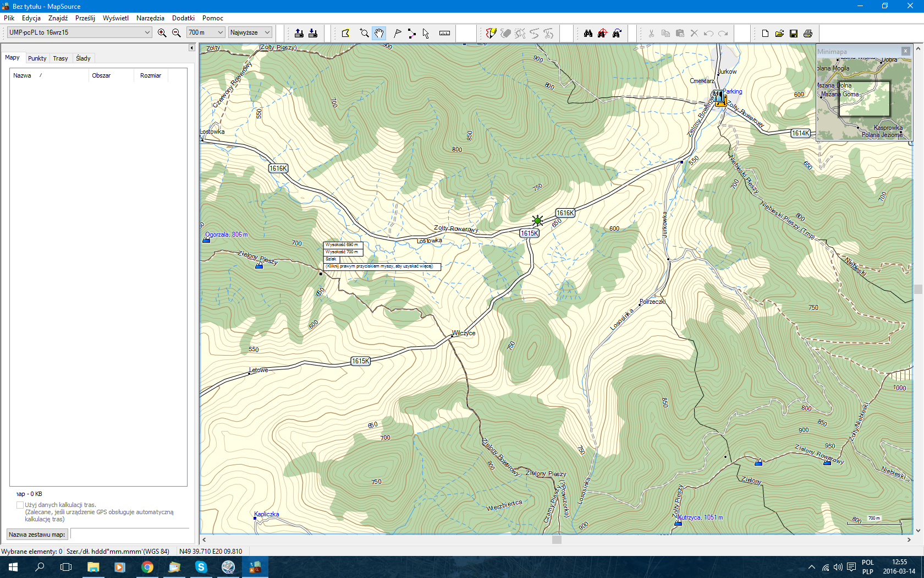This screenshot has width=924, height=578.
Task: Select the Track Draw pencil tool
Action: (491, 33)
